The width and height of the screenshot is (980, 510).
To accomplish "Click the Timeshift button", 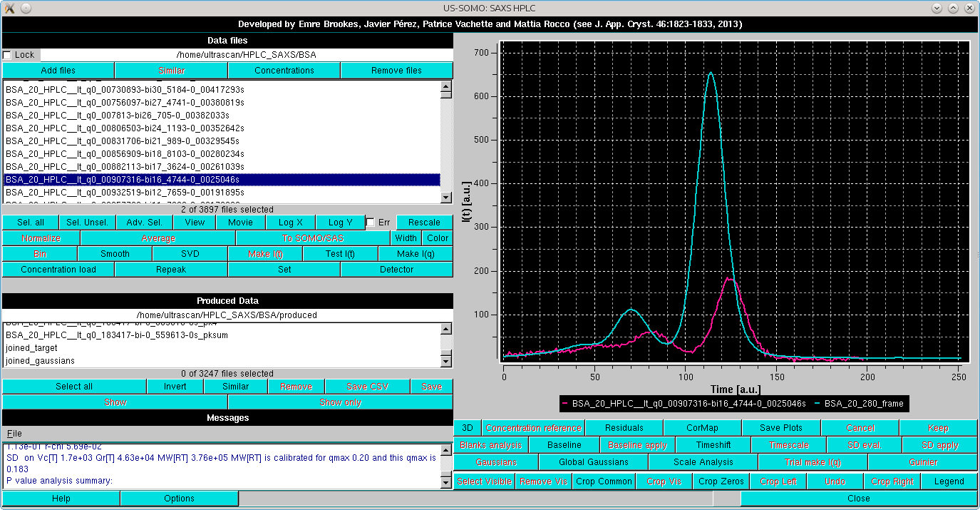I will pos(714,445).
